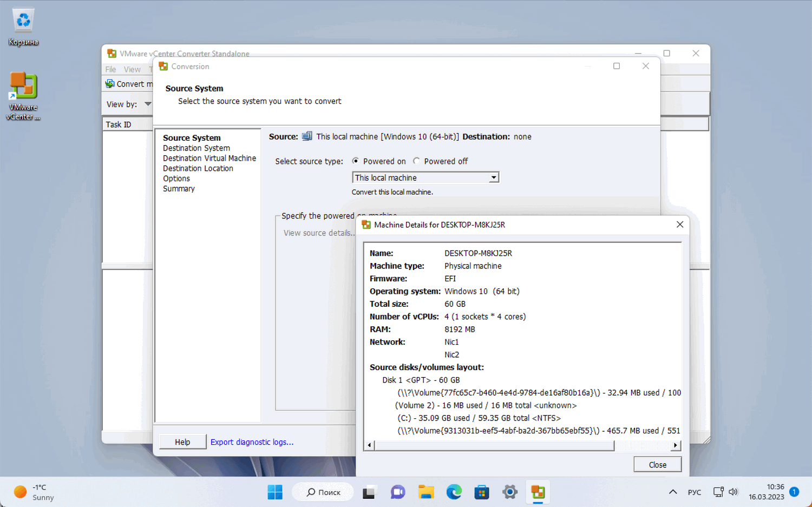Click the vCPUs value 4 (1 sockets * 4 cores)

click(x=485, y=317)
